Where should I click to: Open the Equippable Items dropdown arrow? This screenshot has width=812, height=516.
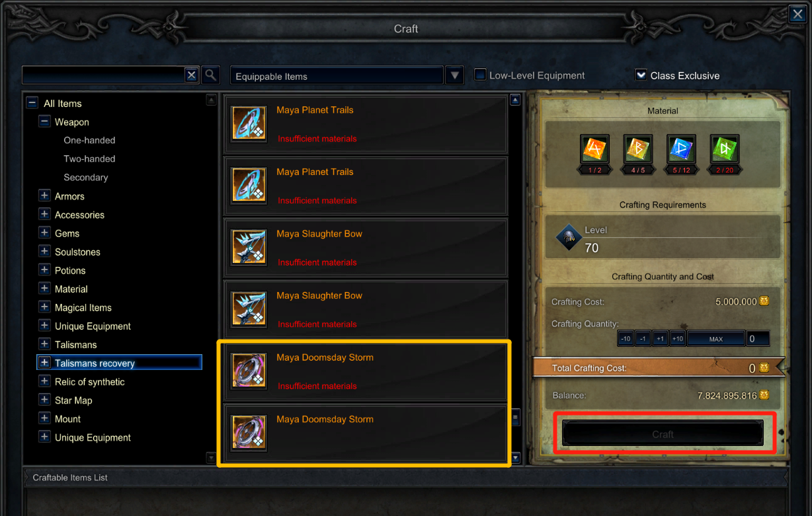pos(454,75)
